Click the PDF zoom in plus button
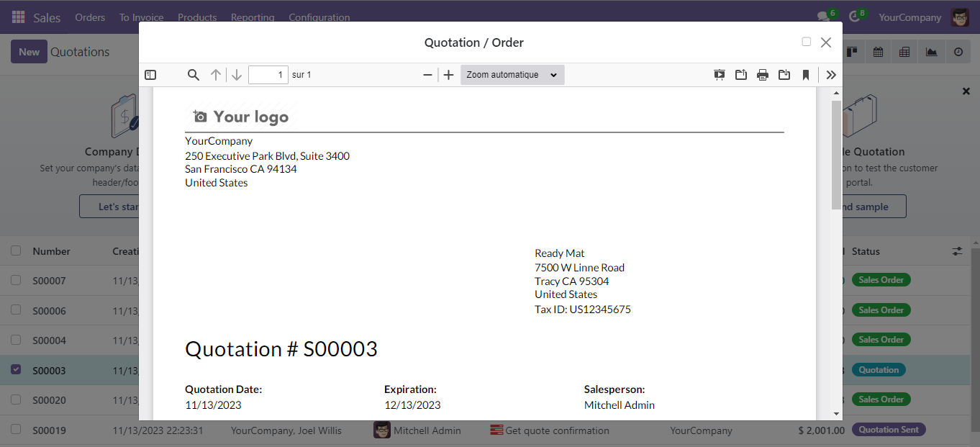The height and width of the screenshot is (447, 980). point(448,75)
